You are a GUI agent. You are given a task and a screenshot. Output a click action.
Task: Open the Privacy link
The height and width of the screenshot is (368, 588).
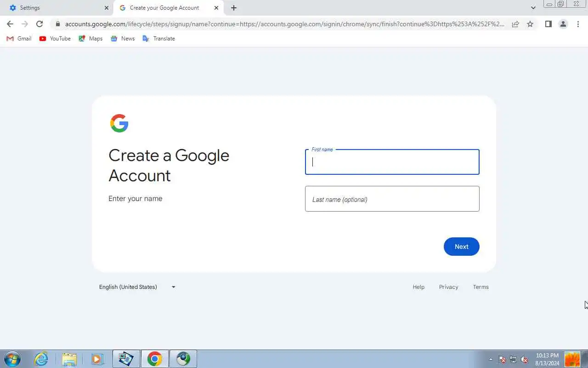click(x=448, y=287)
